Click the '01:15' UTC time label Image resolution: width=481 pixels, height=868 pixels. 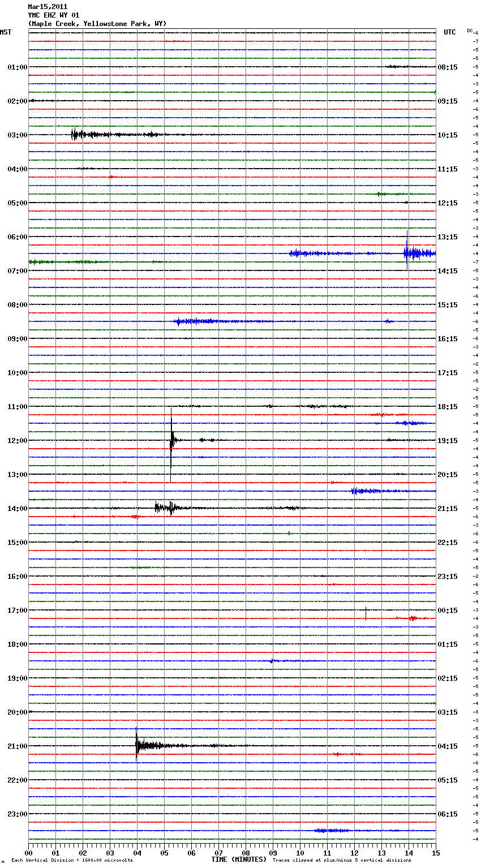(x=448, y=644)
